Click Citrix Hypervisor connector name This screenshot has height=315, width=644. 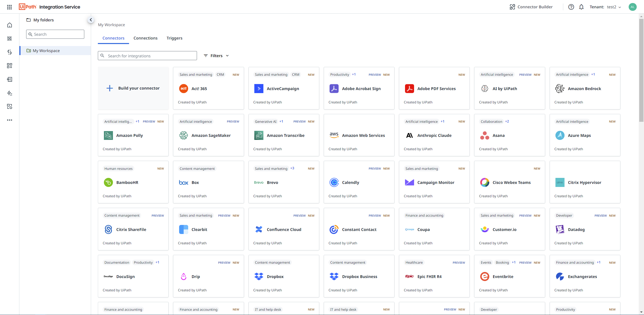point(585,182)
